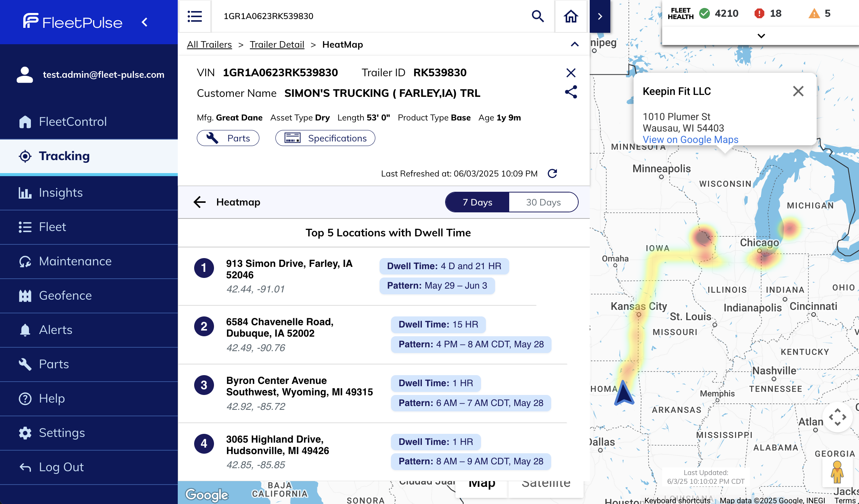Viewport: 859px width, 504px height.
Task: Click the heatmap back arrow
Action: coord(199,202)
